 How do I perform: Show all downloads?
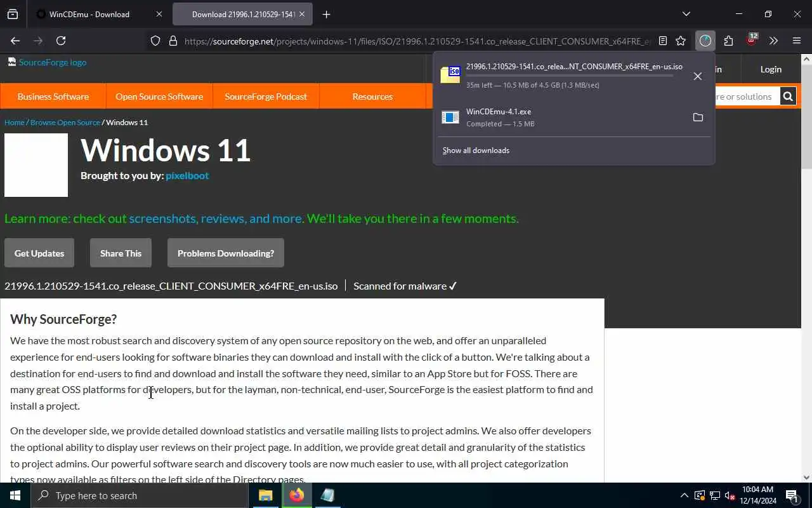point(476,150)
